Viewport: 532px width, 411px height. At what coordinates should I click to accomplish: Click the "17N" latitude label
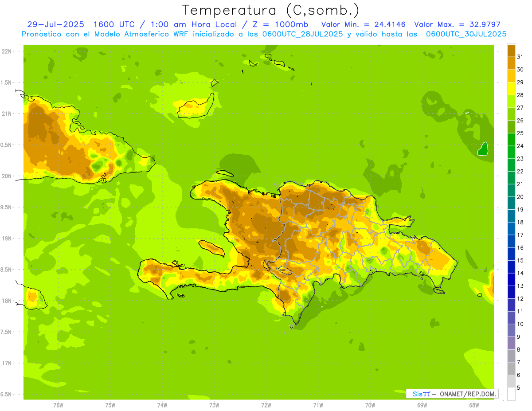click(x=7, y=363)
